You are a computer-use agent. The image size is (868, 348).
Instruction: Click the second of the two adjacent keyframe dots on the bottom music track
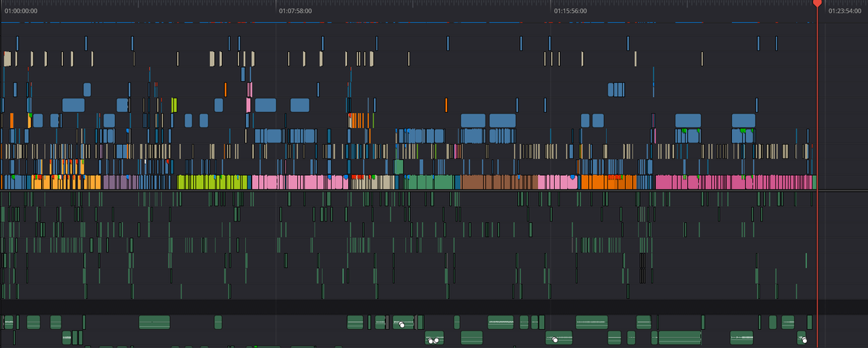pyautogui.click(x=437, y=341)
